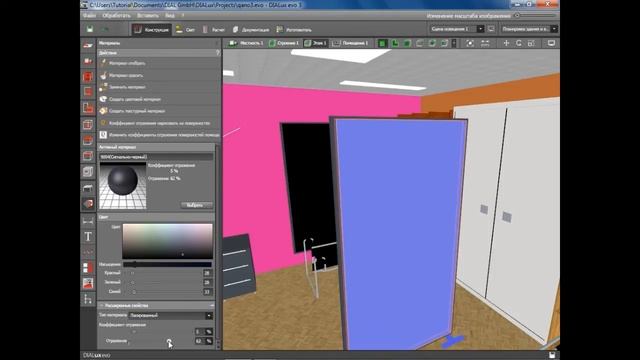Switch to the Свет mode tab

pyautogui.click(x=185, y=29)
